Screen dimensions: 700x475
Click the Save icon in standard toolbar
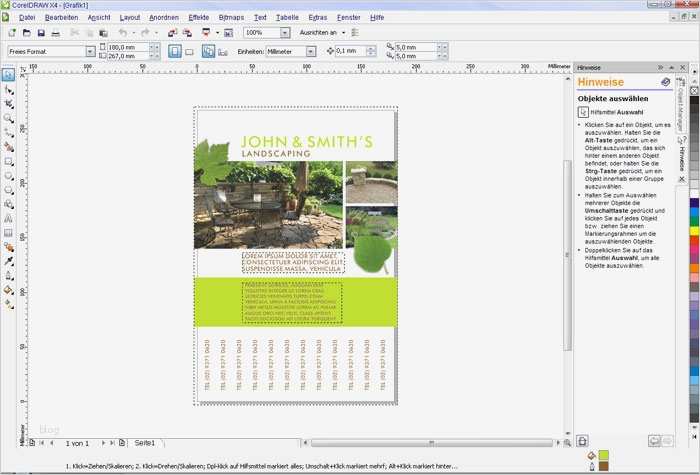point(41,33)
